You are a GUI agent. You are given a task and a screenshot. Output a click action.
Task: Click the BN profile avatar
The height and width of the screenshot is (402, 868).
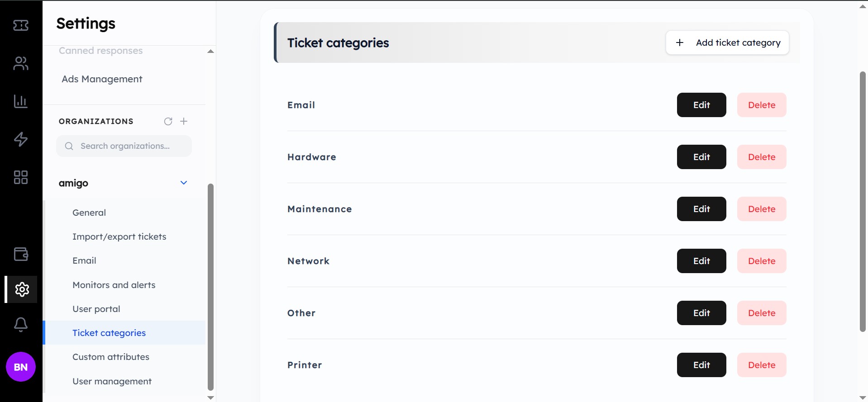20,367
